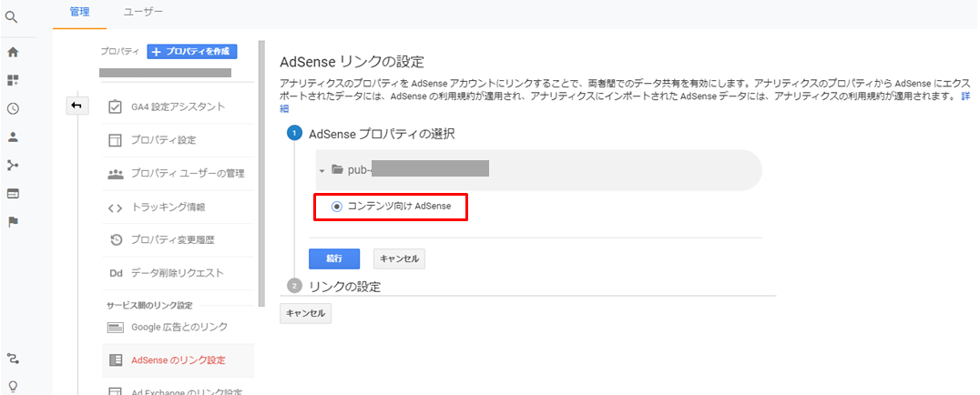Switch to the 管理 tab
This screenshot has height=395, width=980.
click(80, 12)
